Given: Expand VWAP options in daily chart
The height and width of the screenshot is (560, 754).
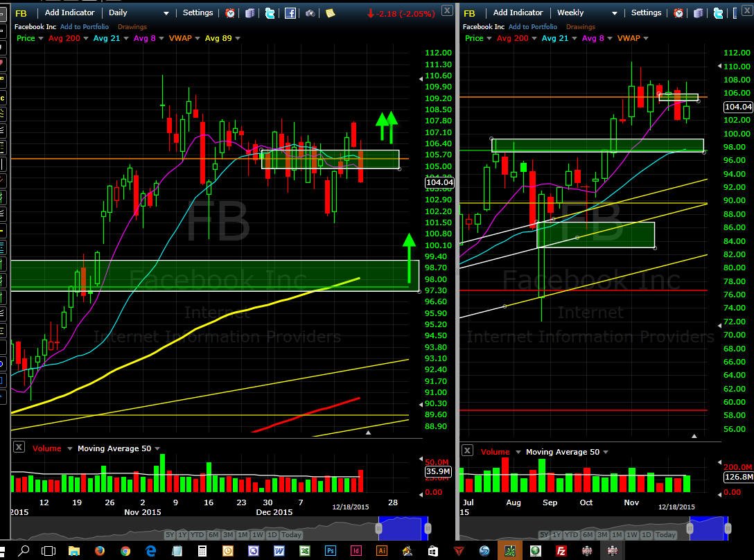Looking at the screenshot, I should click(197, 39).
